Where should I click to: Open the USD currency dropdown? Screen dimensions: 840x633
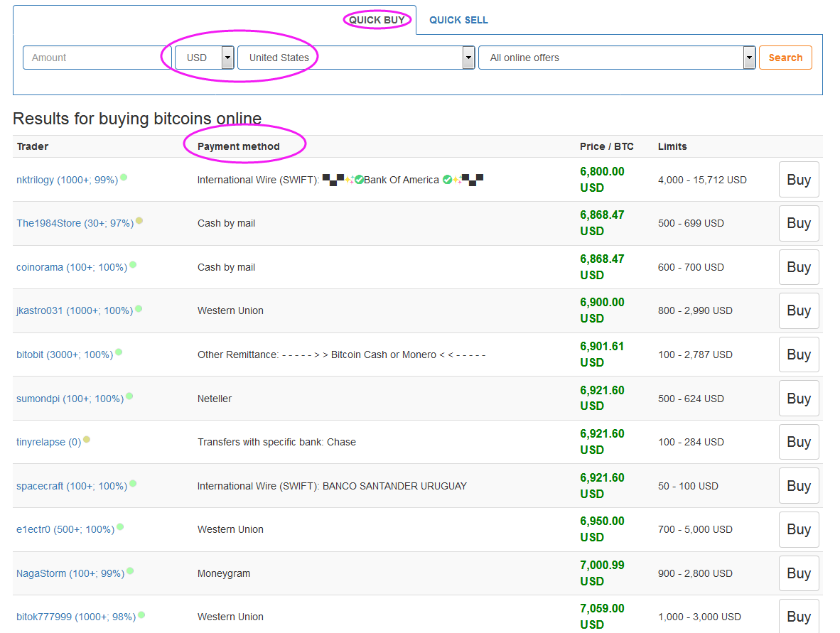(205, 58)
